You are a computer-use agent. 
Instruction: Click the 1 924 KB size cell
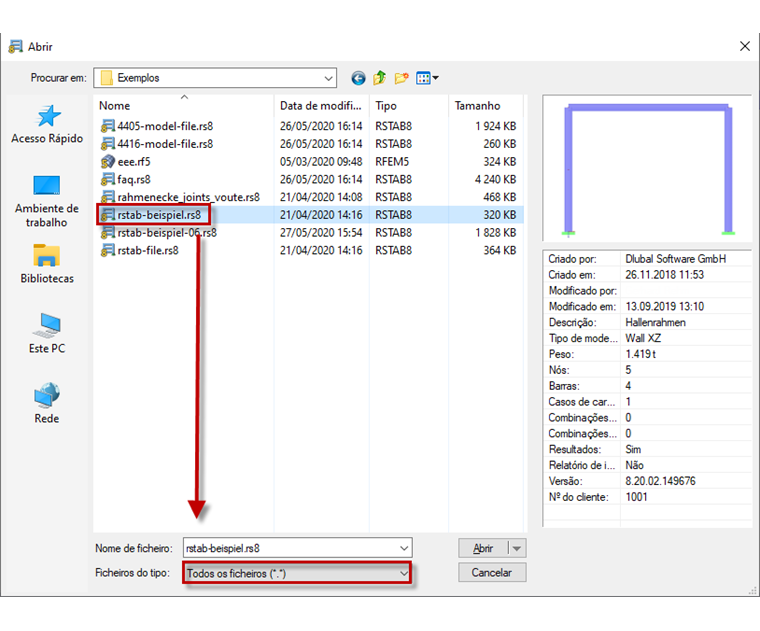click(x=496, y=126)
